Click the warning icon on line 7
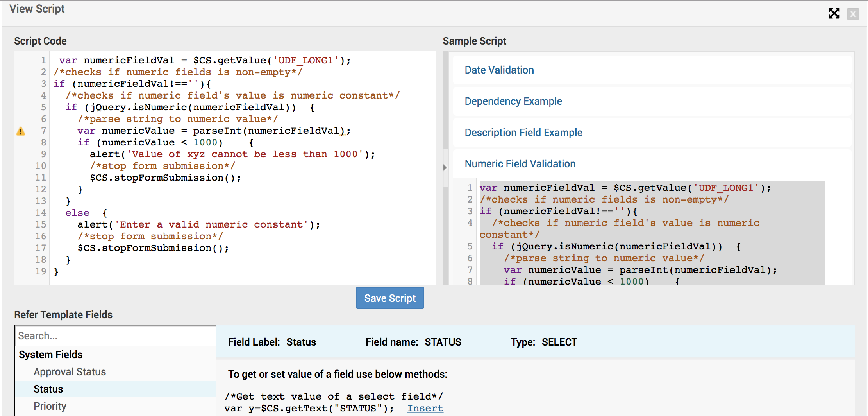Image resolution: width=868 pixels, height=416 pixels. coord(21,131)
